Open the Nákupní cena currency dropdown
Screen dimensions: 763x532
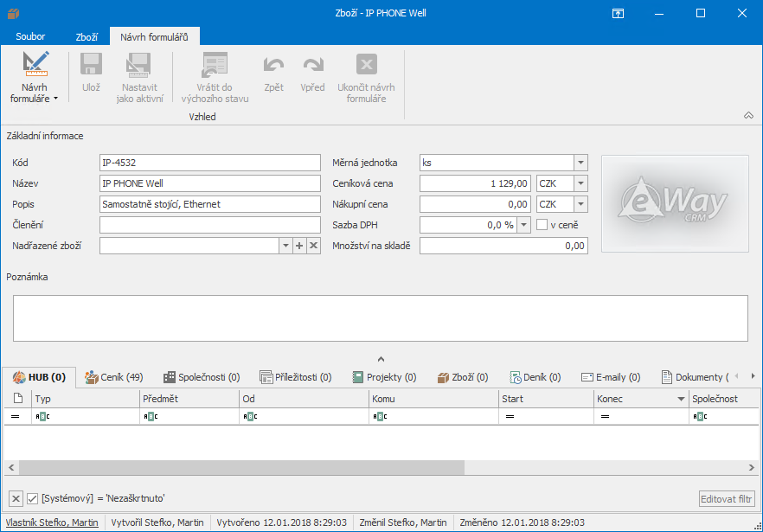pyautogui.click(x=580, y=204)
